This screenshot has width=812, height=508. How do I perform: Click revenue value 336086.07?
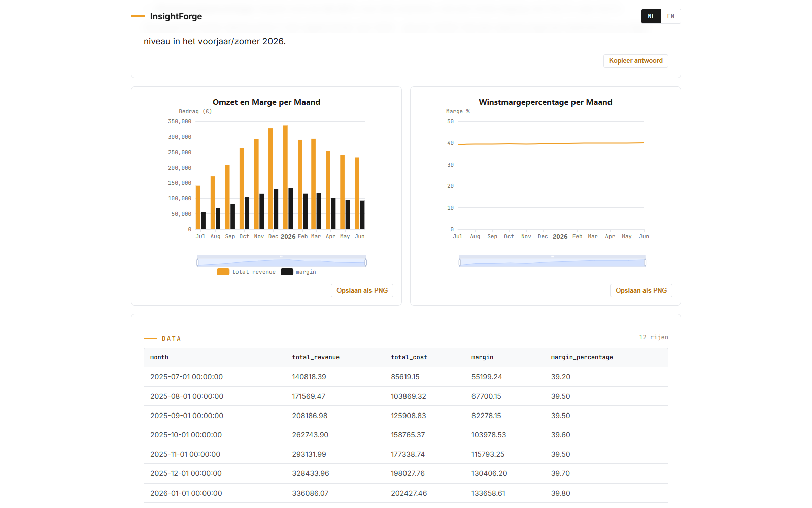[311, 493]
